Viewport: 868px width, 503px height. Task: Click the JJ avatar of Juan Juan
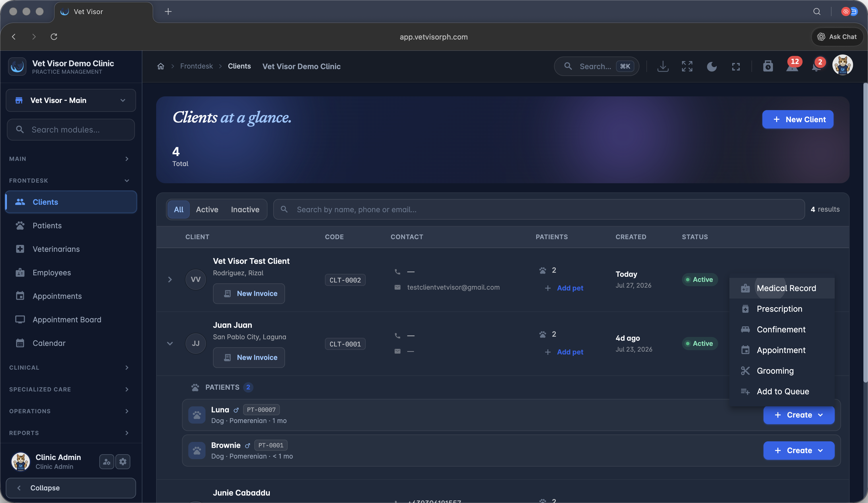pos(196,343)
